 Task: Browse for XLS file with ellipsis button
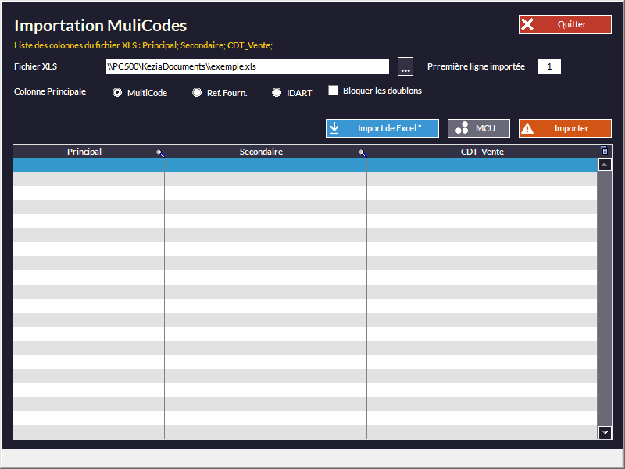coord(405,67)
